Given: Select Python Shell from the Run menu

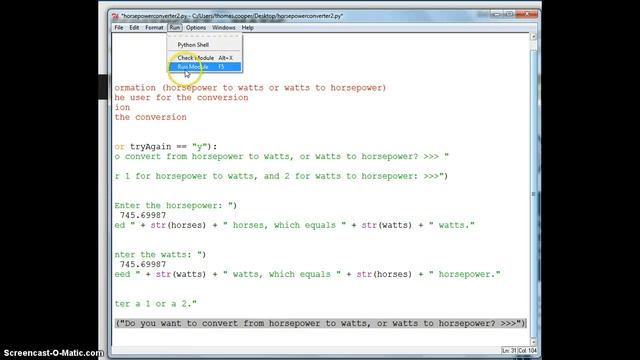Looking at the screenshot, I should (205, 45).
